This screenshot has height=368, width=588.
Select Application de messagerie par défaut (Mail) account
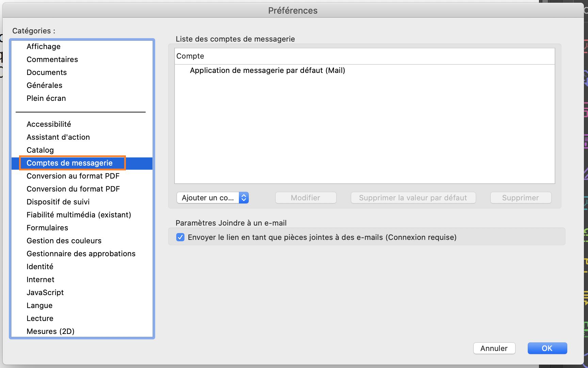365,71
